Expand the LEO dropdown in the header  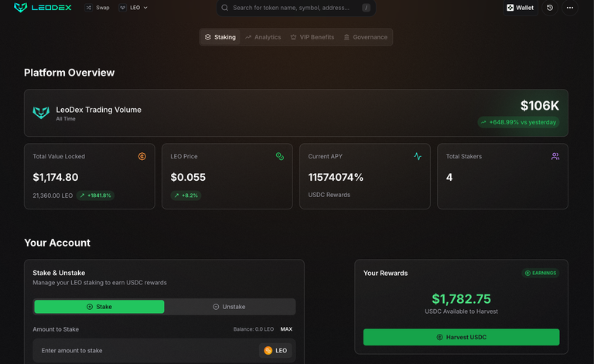click(x=133, y=8)
